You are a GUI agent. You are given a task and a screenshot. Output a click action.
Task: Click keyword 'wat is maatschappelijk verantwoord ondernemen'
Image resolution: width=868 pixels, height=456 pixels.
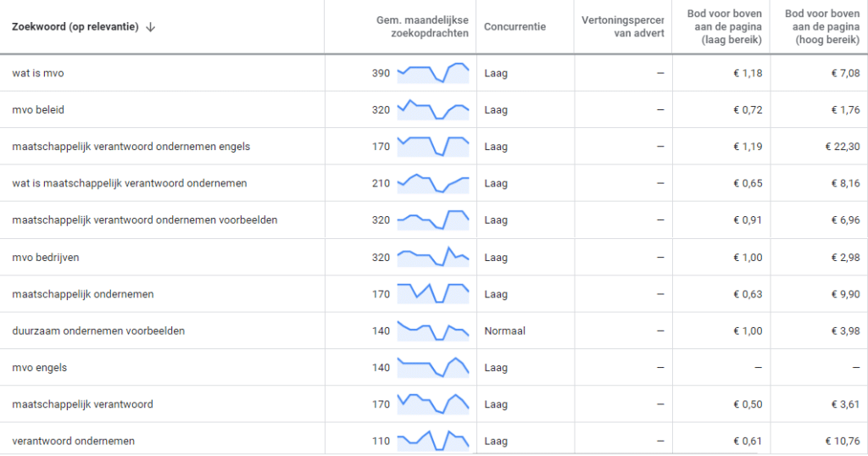(x=130, y=183)
